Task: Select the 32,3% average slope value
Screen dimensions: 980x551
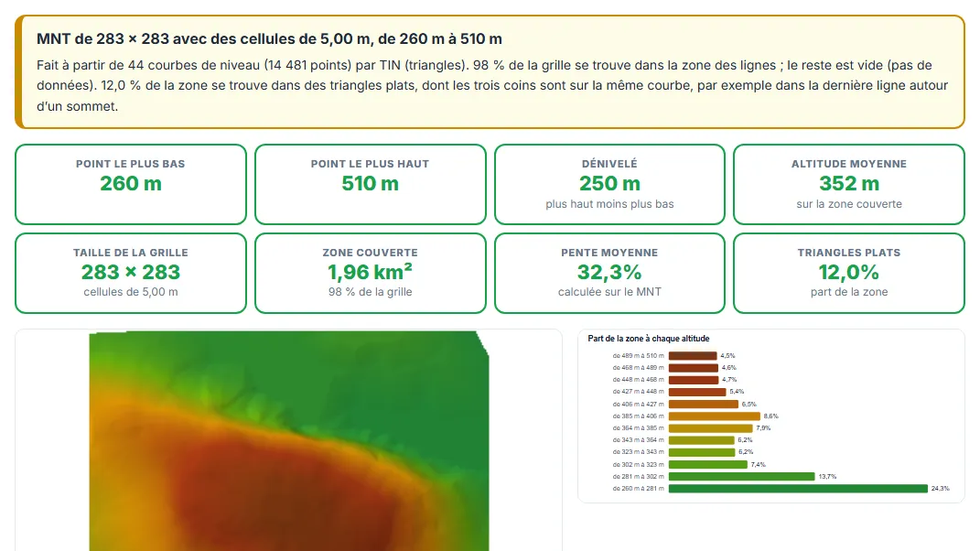Action: point(609,273)
